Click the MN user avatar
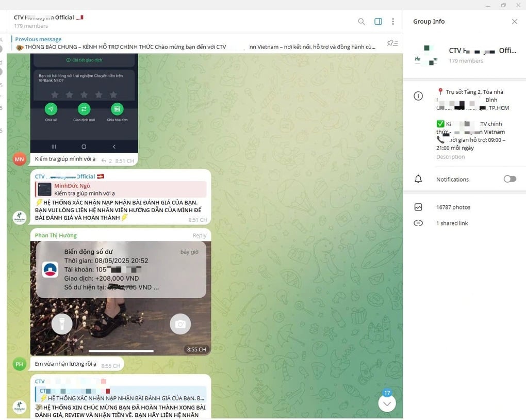The width and height of the screenshot is (526, 420). [19, 159]
